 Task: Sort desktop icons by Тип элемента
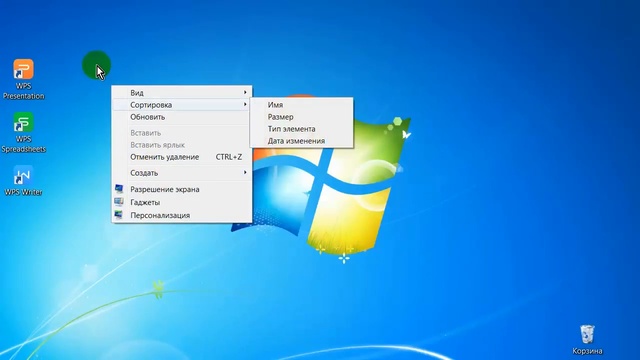pyautogui.click(x=302, y=129)
